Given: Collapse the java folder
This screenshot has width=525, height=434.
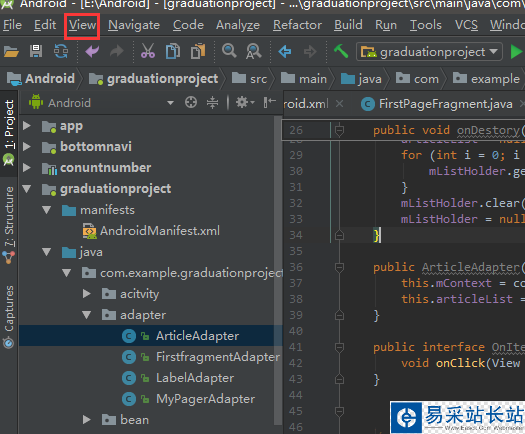Looking at the screenshot, I should click(47, 252).
